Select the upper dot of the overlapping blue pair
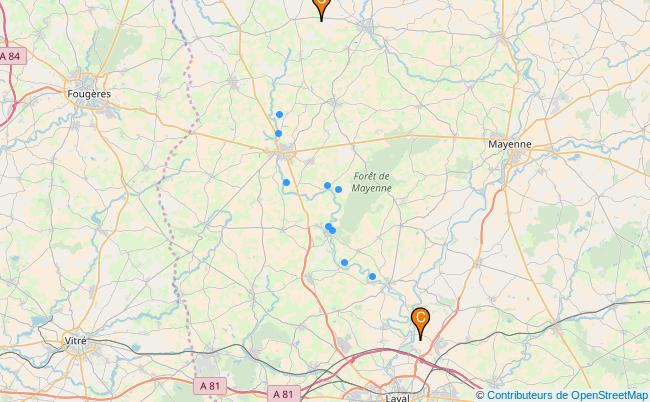Screen dimensions: 650x402 [x=328, y=226]
